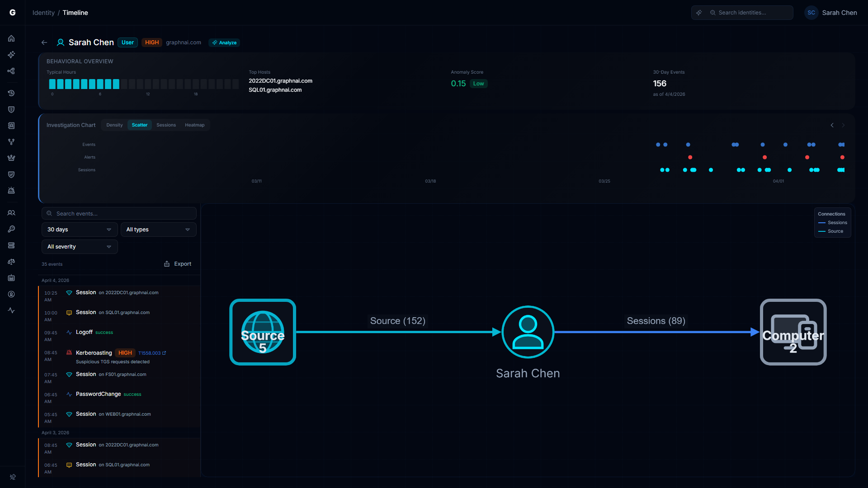
Task: Switch to the Heatmap chart tab
Action: click(x=194, y=125)
